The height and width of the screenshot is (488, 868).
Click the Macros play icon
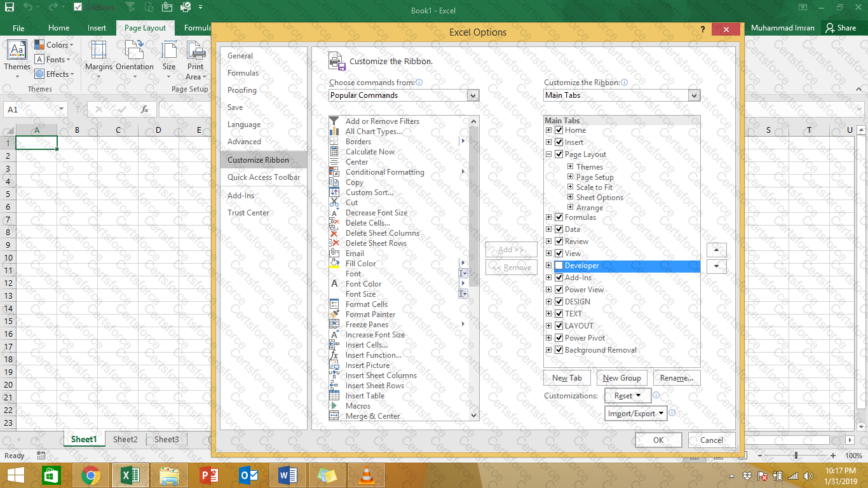click(x=334, y=405)
